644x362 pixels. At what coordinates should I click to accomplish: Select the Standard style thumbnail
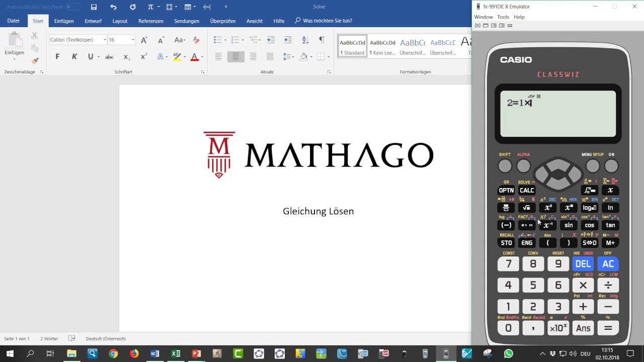pos(352,46)
